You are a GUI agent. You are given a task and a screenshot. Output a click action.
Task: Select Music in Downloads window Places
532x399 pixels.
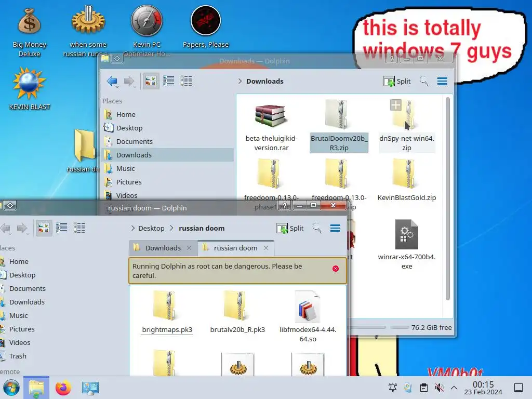(168, 169)
